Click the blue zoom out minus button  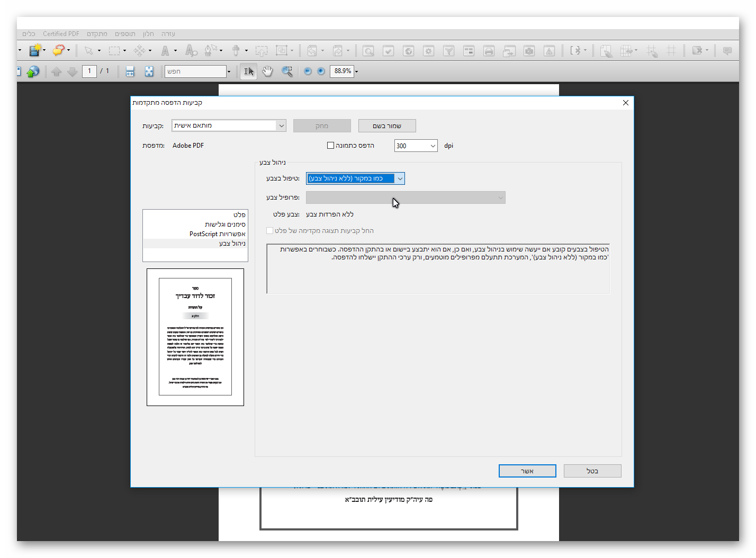coord(308,71)
